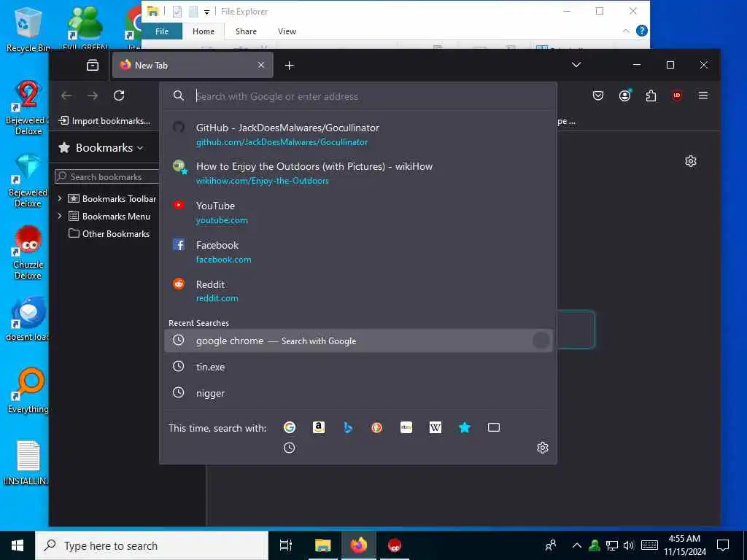Click the taskbar search box
The width and height of the screenshot is (747, 560).
coord(152,545)
